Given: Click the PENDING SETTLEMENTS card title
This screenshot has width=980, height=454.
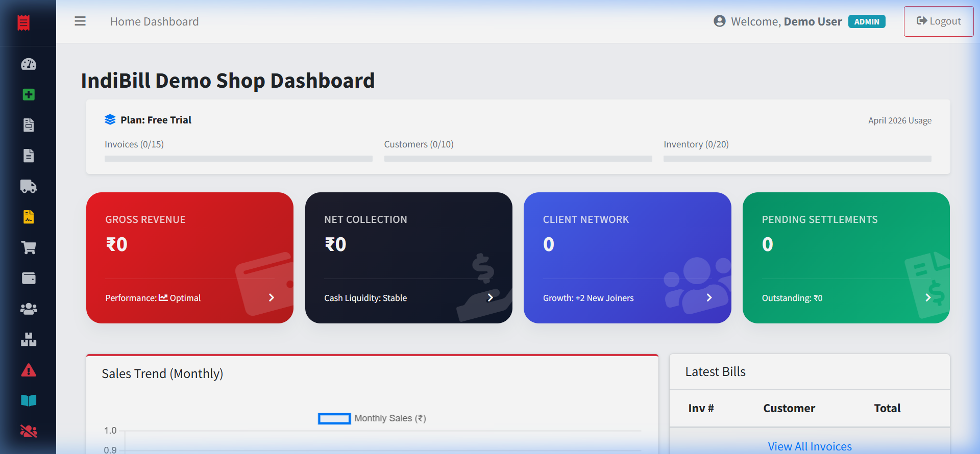Looking at the screenshot, I should 820,219.
